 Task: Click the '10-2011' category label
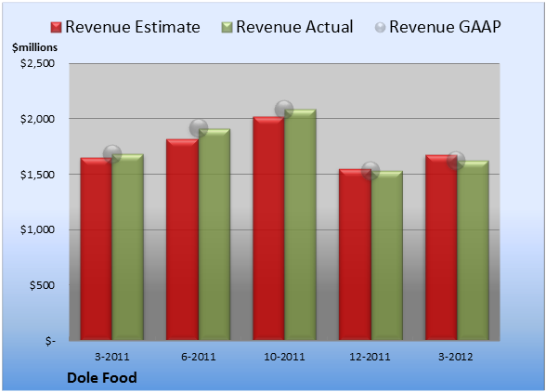pos(284,357)
